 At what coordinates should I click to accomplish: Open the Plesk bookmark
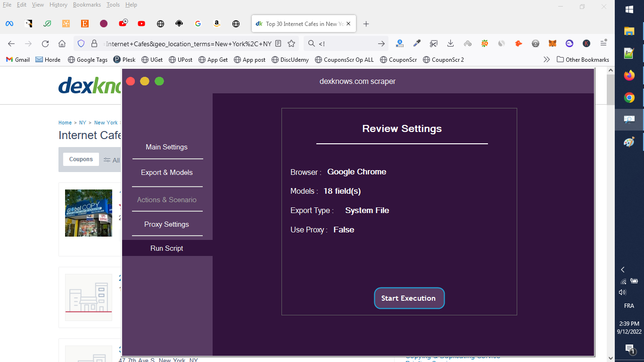pos(125,60)
